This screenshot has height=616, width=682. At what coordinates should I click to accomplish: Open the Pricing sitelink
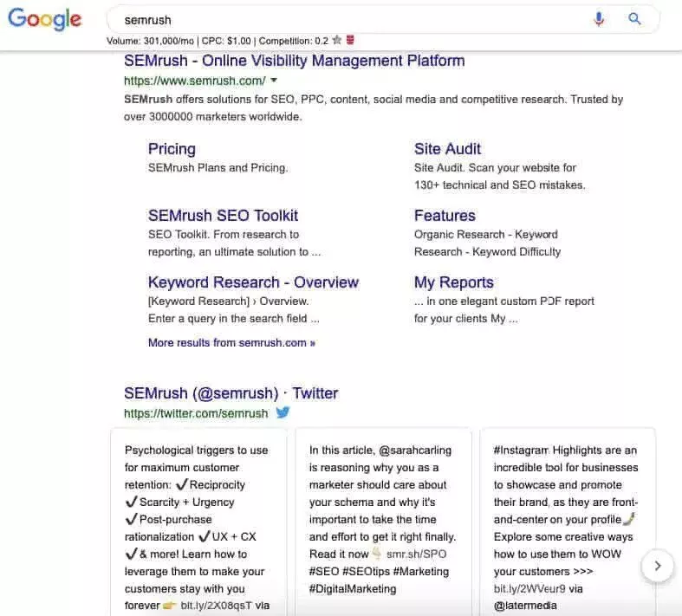pos(172,149)
